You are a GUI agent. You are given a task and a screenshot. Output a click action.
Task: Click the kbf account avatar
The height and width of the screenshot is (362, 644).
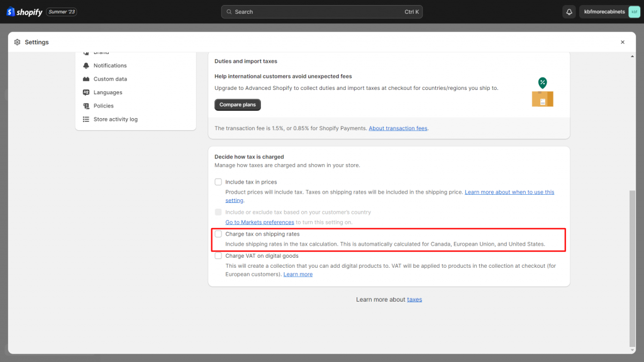(x=634, y=12)
